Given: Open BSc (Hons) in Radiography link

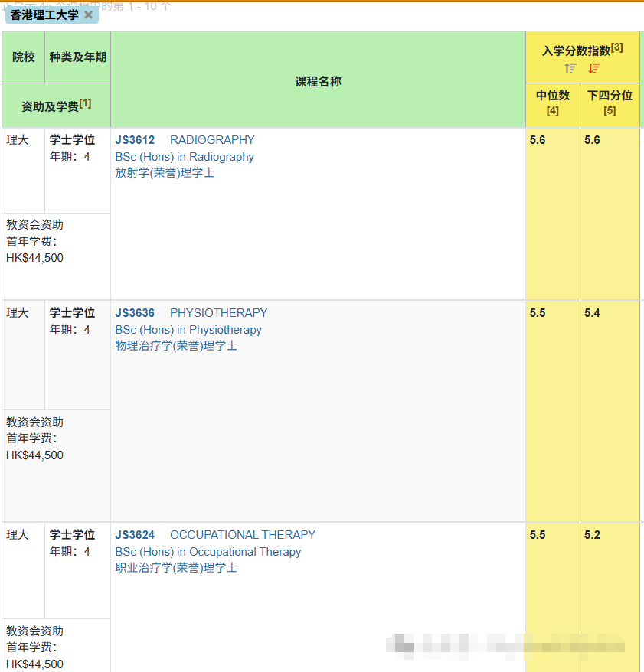Looking at the screenshot, I should (185, 157).
